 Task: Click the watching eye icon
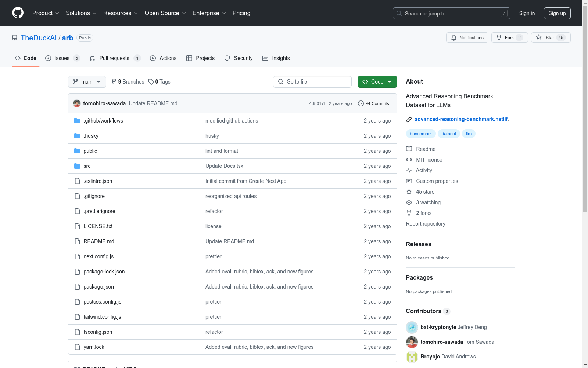click(409, 202)
